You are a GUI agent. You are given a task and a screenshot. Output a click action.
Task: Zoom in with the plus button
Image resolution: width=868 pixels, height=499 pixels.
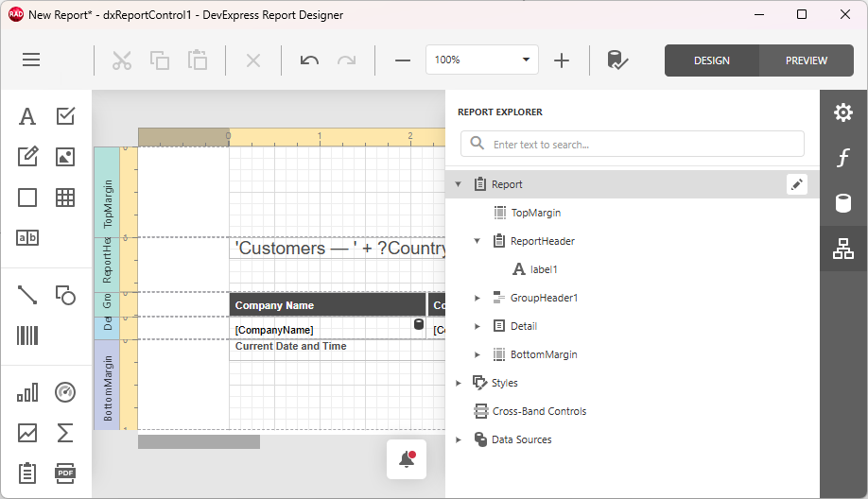(x=562, y=60)
